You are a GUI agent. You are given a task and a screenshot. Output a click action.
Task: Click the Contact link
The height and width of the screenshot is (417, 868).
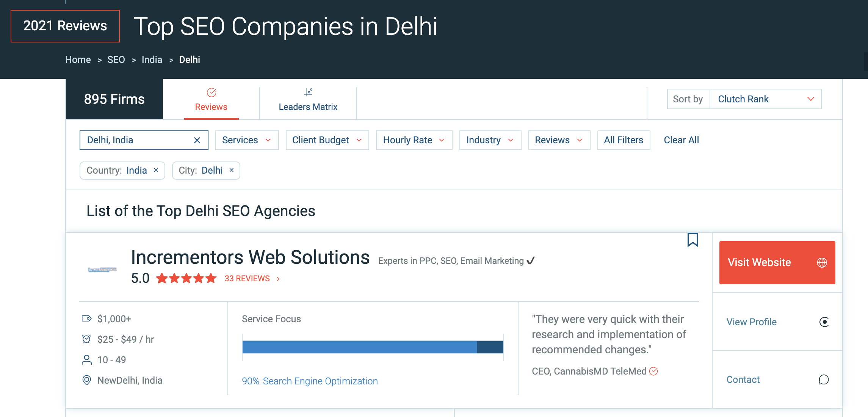pos(743,379)
